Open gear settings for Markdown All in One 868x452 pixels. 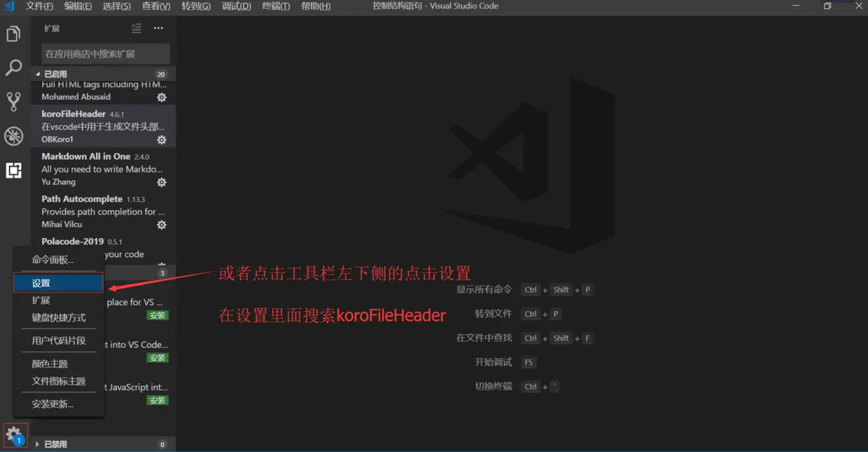pyautogui.click(x=162, y=182)
